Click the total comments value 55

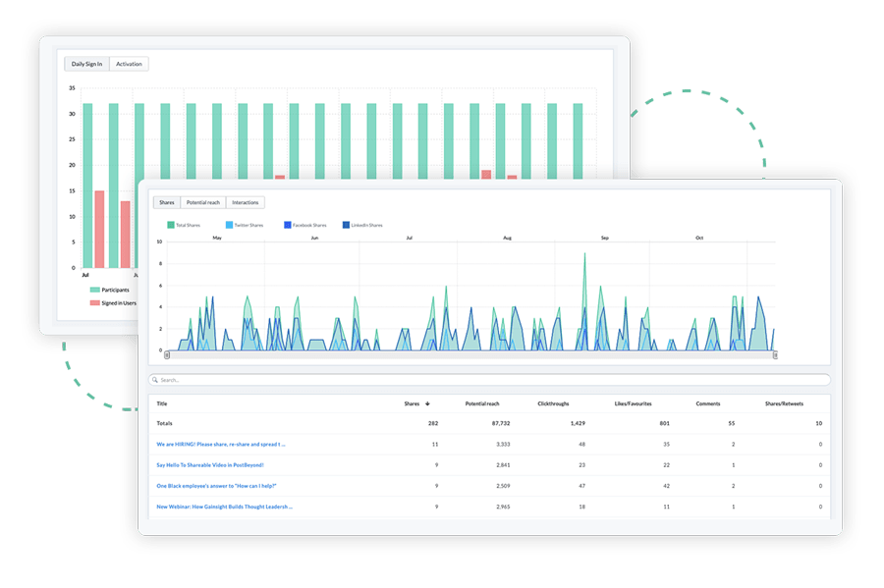[731, 423]
